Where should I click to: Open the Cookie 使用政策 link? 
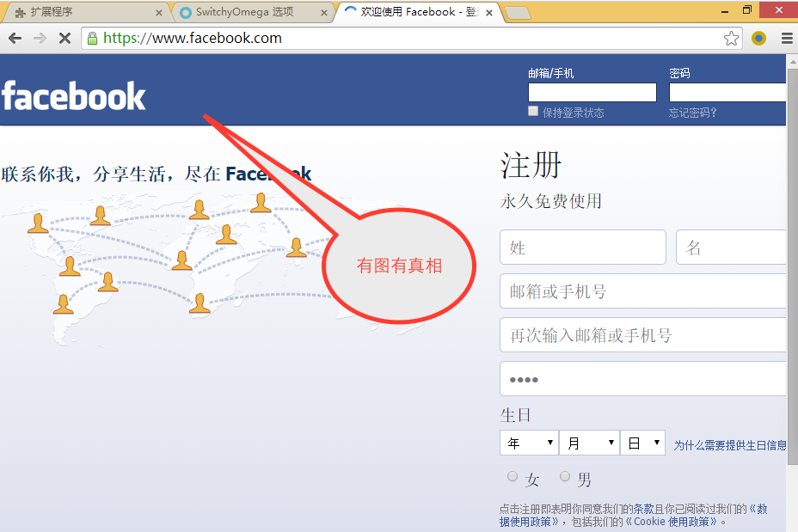pos(671,522)
